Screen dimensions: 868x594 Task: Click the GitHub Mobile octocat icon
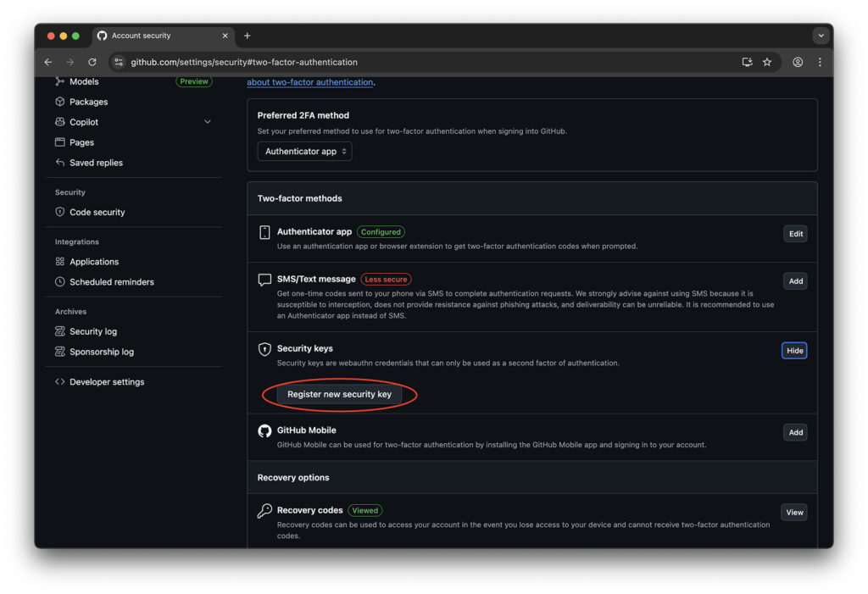(x=264, y=430)
